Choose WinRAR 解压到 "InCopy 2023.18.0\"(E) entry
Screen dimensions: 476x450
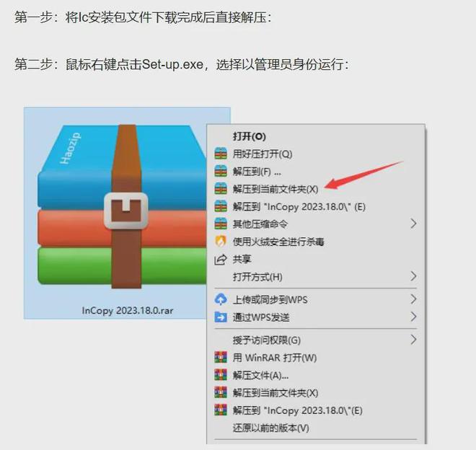coord(316,410)
